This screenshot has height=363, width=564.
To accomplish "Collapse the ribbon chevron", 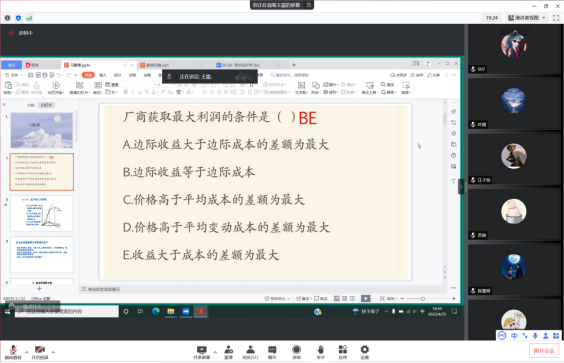I will (454, 75).
